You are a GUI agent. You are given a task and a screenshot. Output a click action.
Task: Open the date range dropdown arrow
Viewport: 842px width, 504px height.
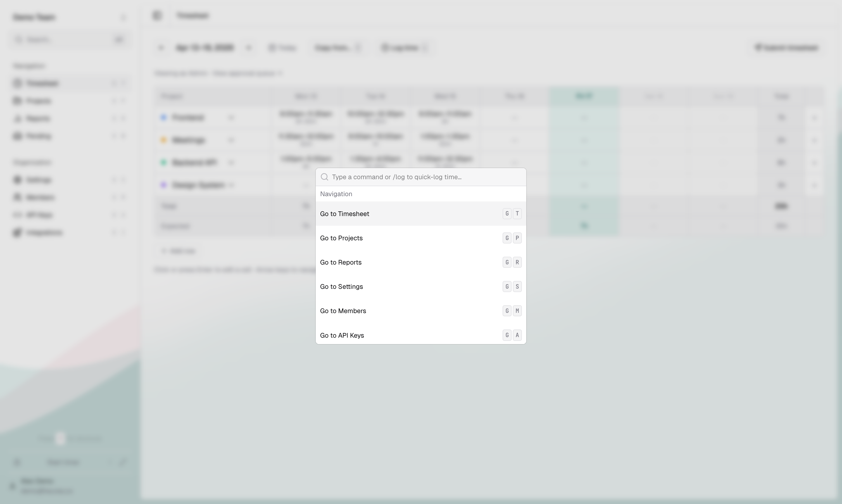[x=248, y=48]
